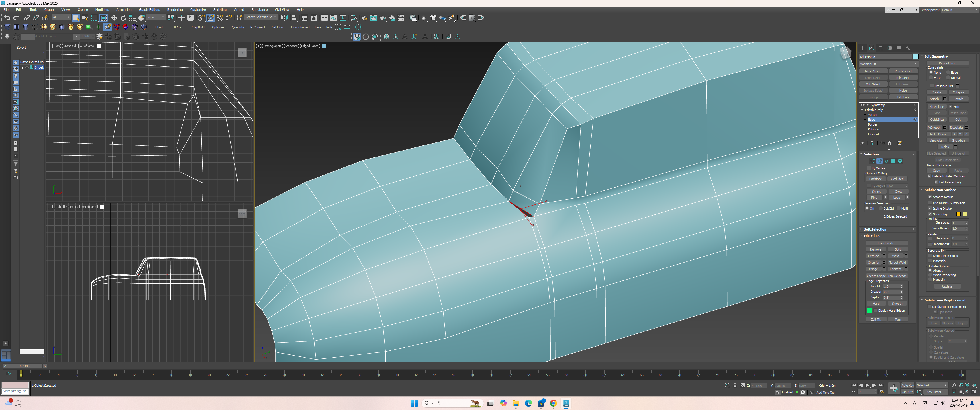This screenshot has height=410, width=980.
Task: Click the Pin Stack icon below modifier stack
Action: [x=862, y=143]
